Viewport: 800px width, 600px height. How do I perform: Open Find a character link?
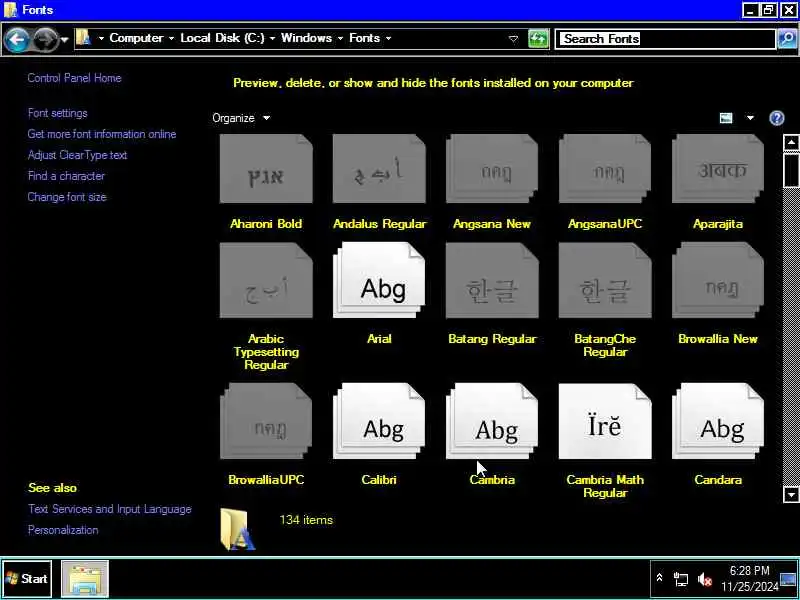[66, 176]
